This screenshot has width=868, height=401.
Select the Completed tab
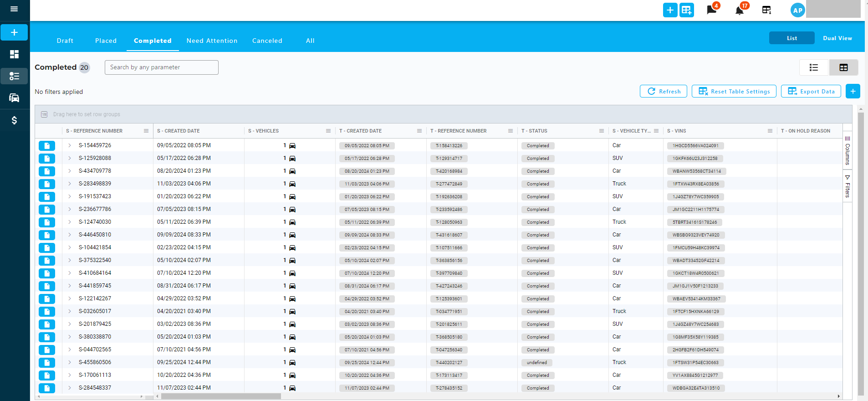click(x=153, y=41)
